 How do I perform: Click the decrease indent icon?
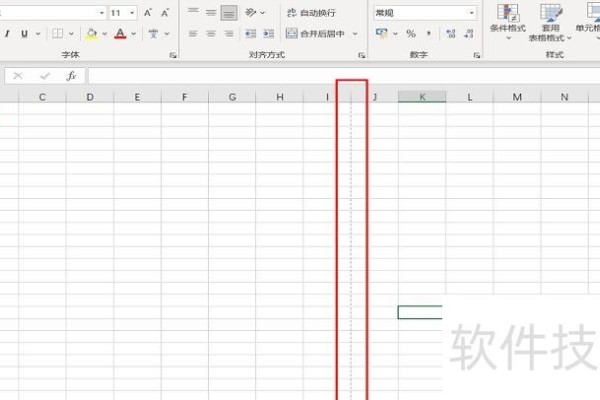coord(250,34)
